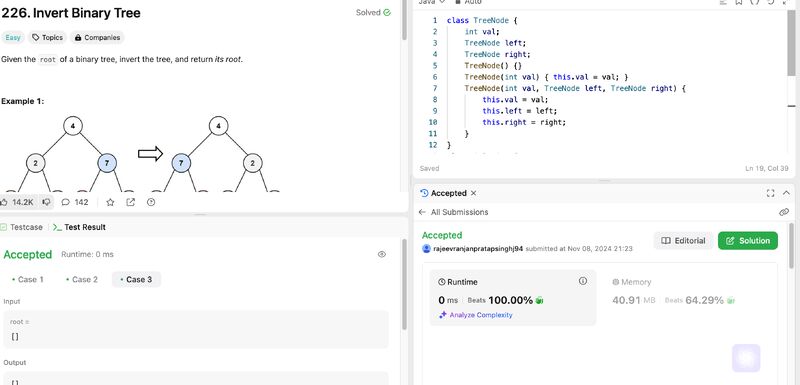800x385 pixels.
Task: Star this problem as favorite
Action: click(110, 202)
